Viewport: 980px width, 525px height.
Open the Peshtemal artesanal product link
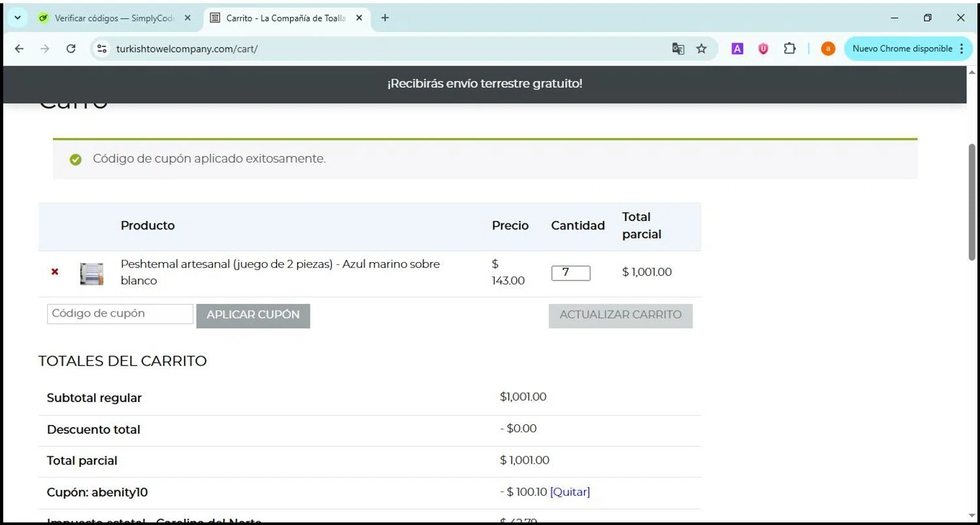pos(280,272)
